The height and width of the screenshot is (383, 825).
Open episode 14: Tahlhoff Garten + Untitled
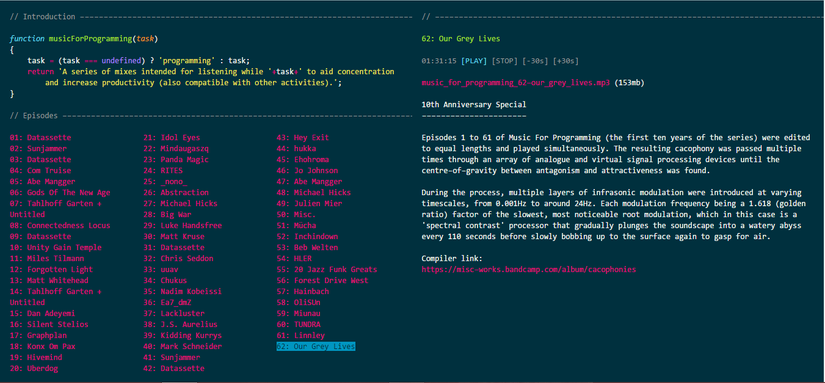[56, 297]
